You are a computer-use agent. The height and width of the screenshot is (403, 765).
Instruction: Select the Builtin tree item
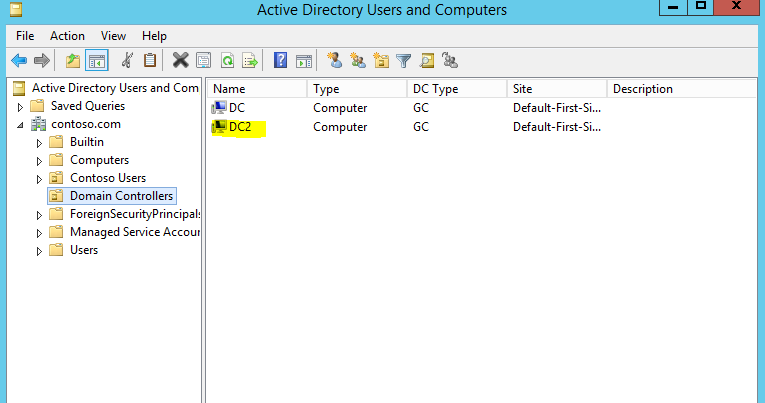click(87, 142)
